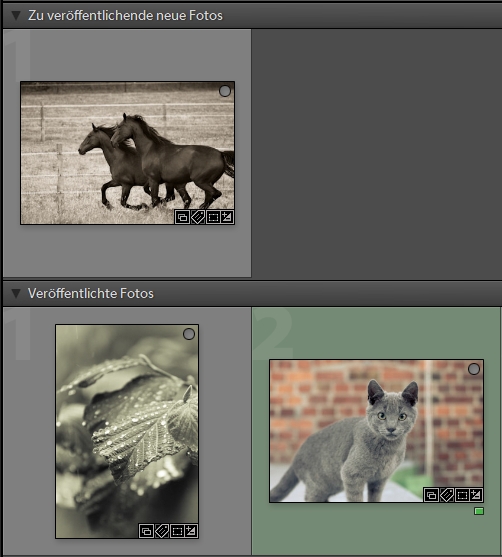This screenshot has height=557, width=502.
Task: Click develop adjustments badge on horses photo
Action: (227, 217)
